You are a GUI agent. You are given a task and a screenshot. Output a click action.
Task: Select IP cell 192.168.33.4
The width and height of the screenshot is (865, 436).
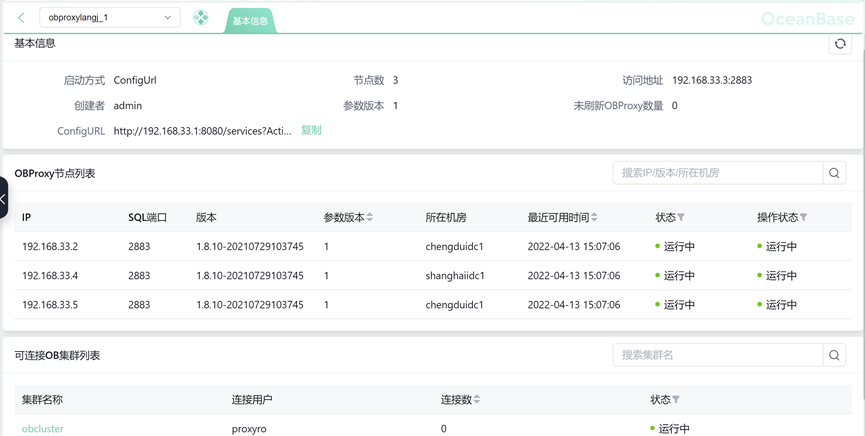[50, 275]
